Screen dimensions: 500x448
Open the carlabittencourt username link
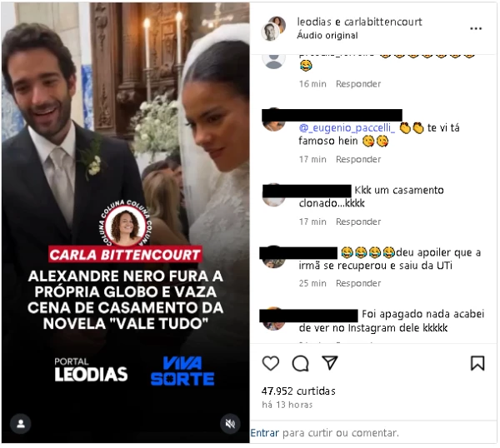383,22
